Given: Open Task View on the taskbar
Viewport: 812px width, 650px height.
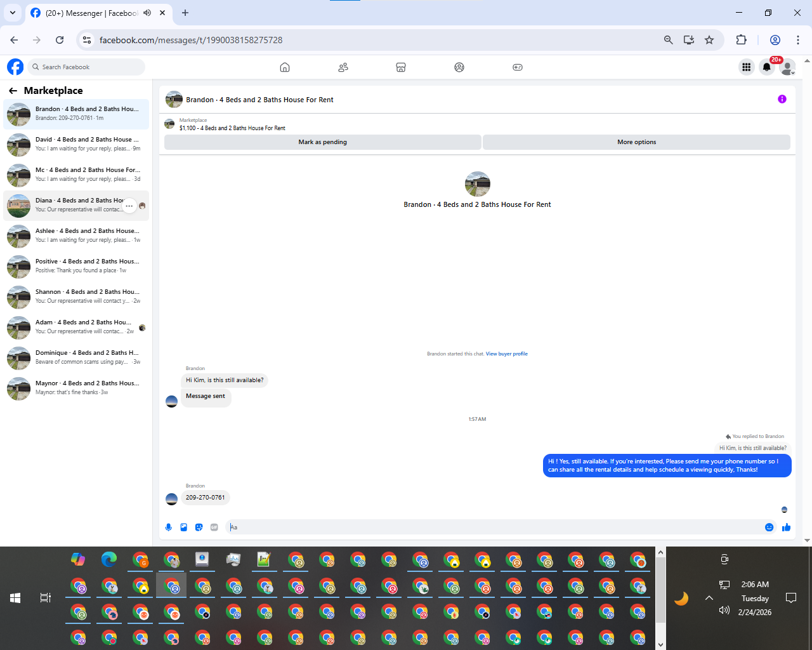Looking at the screenshot, I should pos(46,598).
